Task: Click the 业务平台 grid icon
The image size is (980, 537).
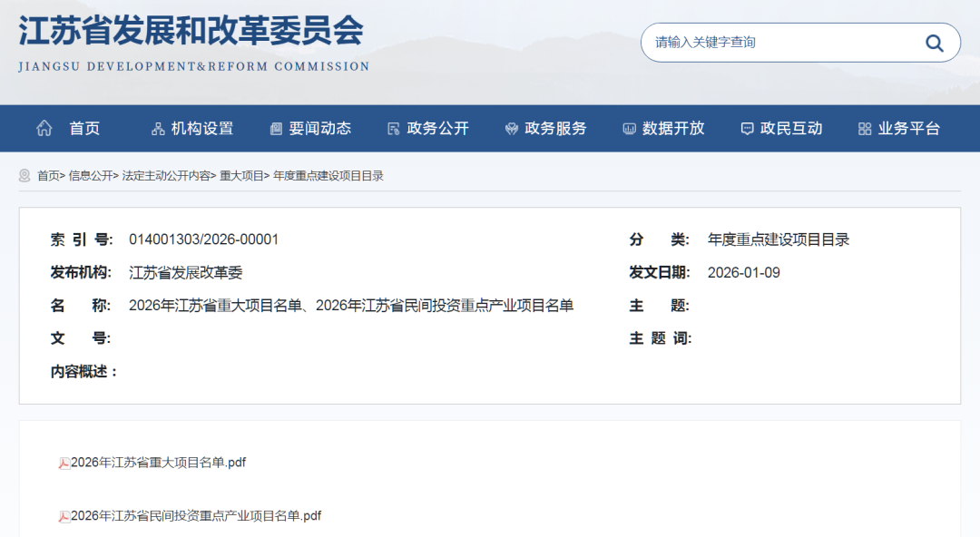Action: (864, 128)
